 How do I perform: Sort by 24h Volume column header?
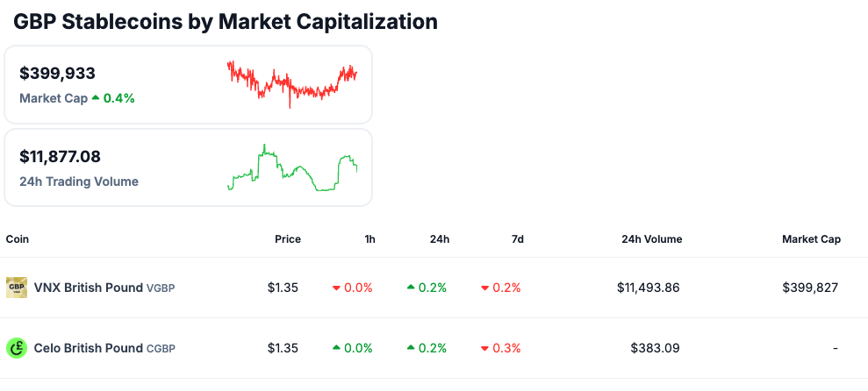pyautogui.click(x=651, y=239)
